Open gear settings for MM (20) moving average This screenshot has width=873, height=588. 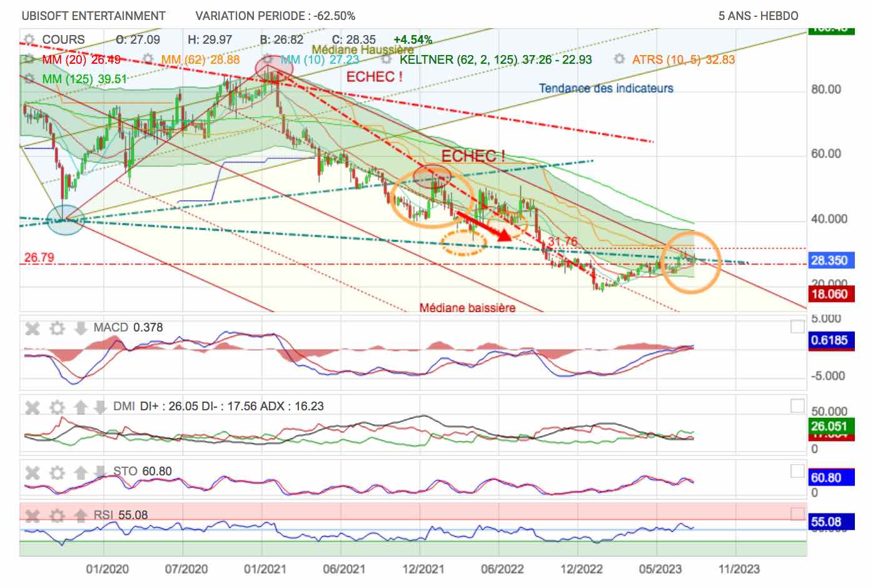point(28,59)
